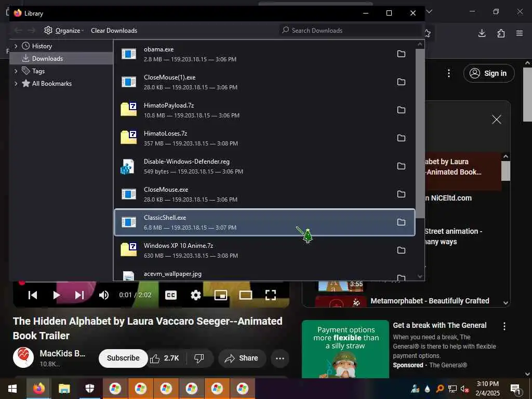Image resolution: width=532 pixels, height=399 pixels.
Task: Click Clear Downloads in Library toolbar
Action: point(114,31)
